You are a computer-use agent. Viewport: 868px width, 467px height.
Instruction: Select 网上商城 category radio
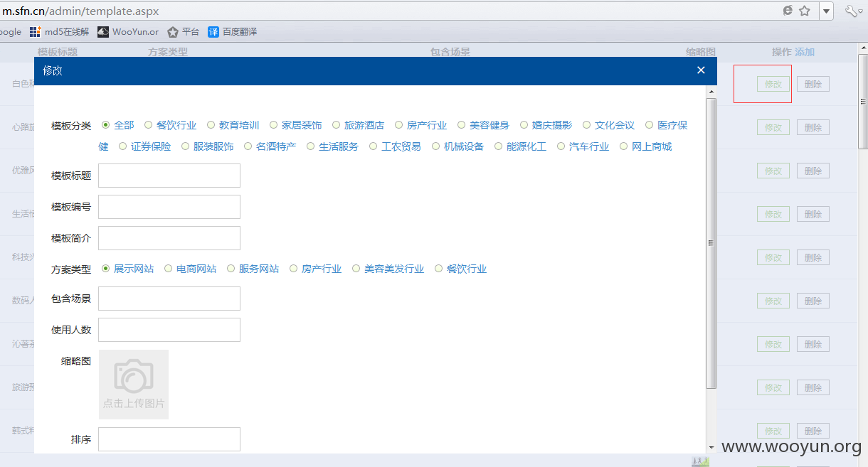click(x=624, y=146)
